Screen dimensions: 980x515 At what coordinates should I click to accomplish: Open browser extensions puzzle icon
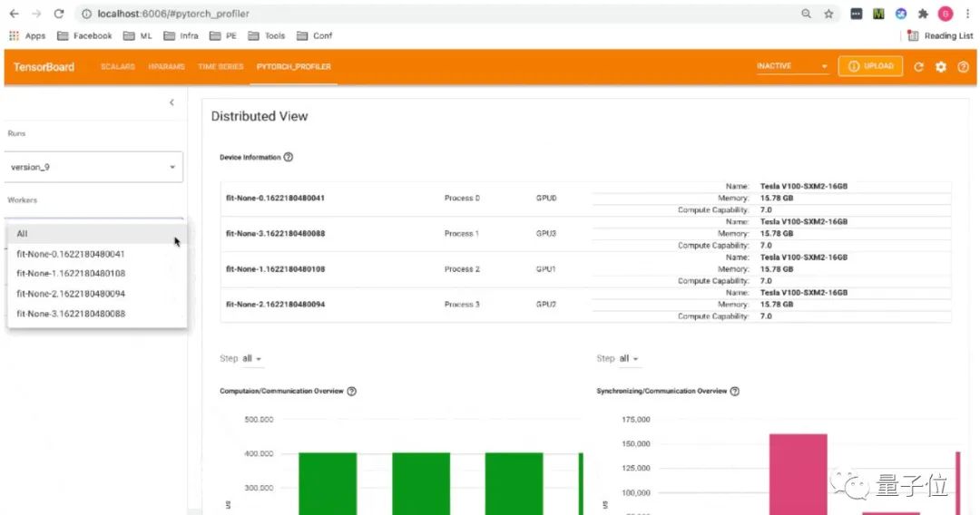tap(923, 14)
